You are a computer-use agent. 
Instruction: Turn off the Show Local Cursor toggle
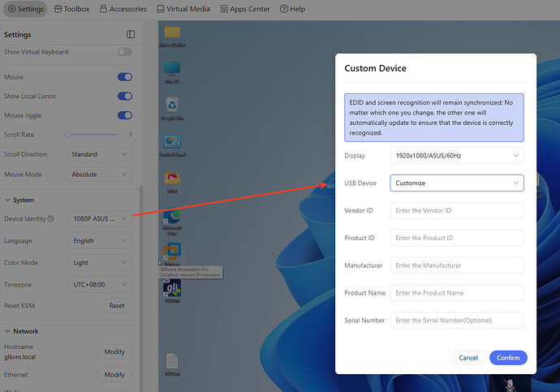[124, 97]
